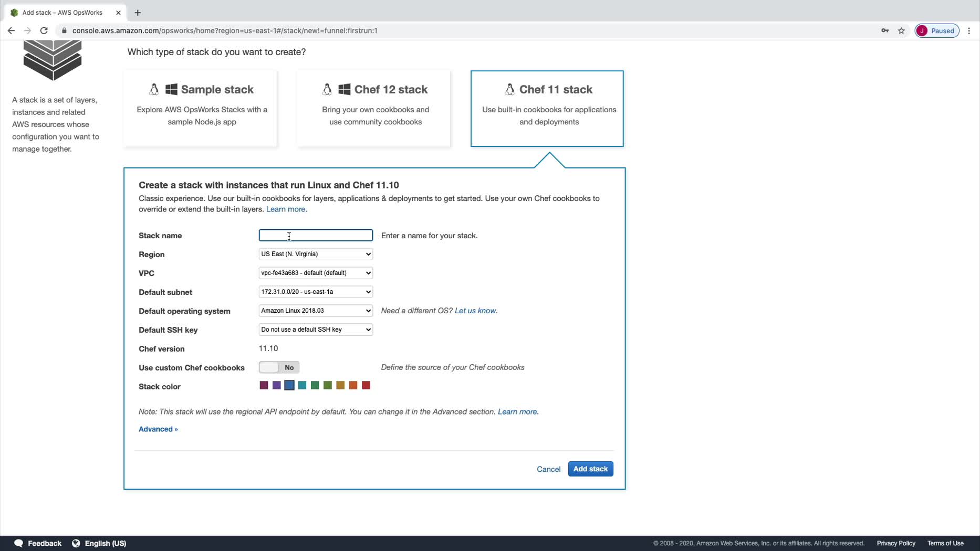Screen dimensions: 980x551
Task: Bookmark this page with the star icon
Action: pos(902,30)
